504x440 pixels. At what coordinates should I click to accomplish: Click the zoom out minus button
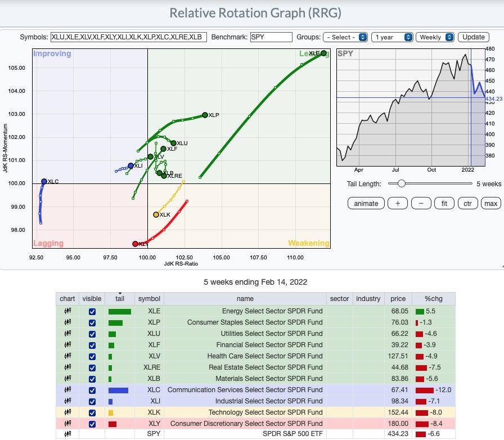tap(421, 203)
